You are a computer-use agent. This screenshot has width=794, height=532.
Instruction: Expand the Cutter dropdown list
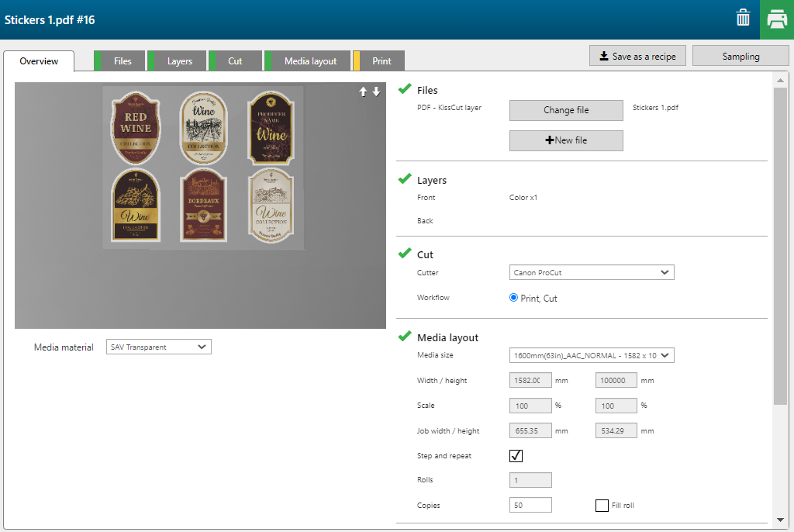click(592, 272)
